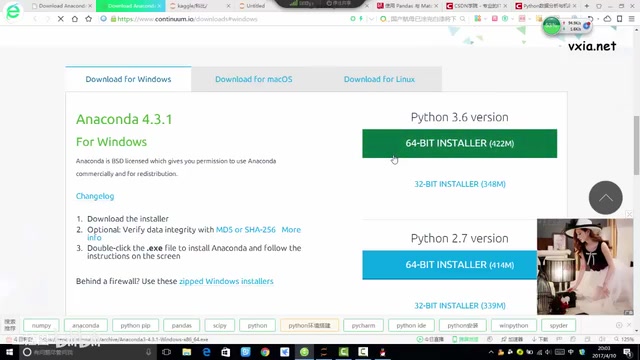Switch to the Pandas browser tab

[x=407, y=6]
